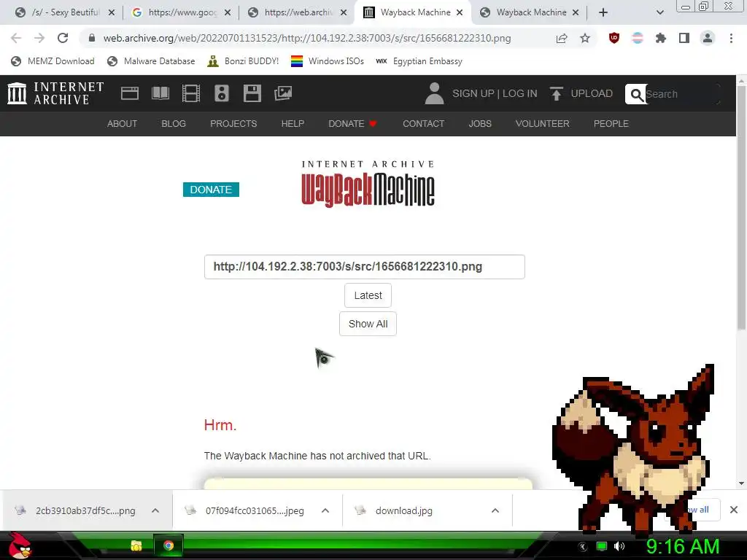Open the Bonzi BUDDY! bookmark
This screenshot has width=747, height=560.
tap(244, 61)
